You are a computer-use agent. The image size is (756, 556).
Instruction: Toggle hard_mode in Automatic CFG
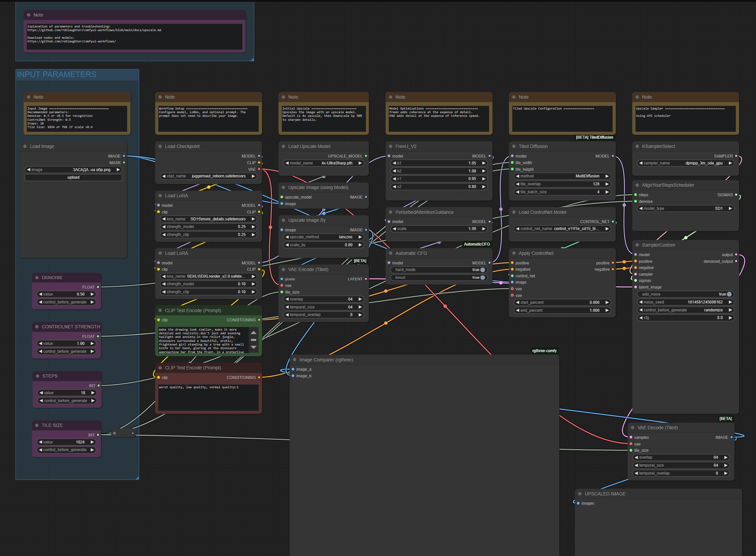482,270
